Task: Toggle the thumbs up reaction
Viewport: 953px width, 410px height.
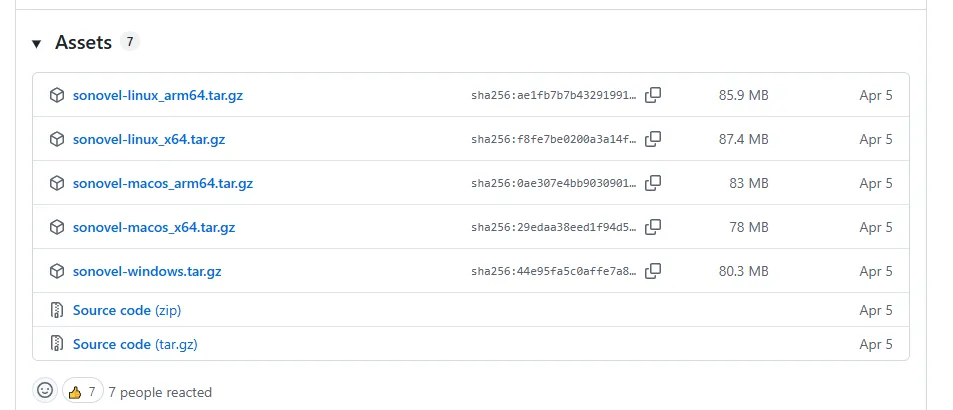Action: click(83, 392)
